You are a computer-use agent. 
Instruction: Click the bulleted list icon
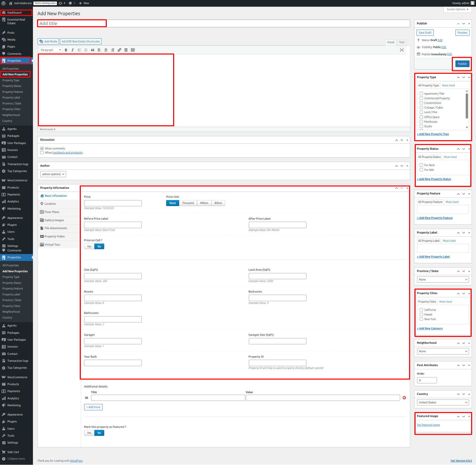pos(79,50)
